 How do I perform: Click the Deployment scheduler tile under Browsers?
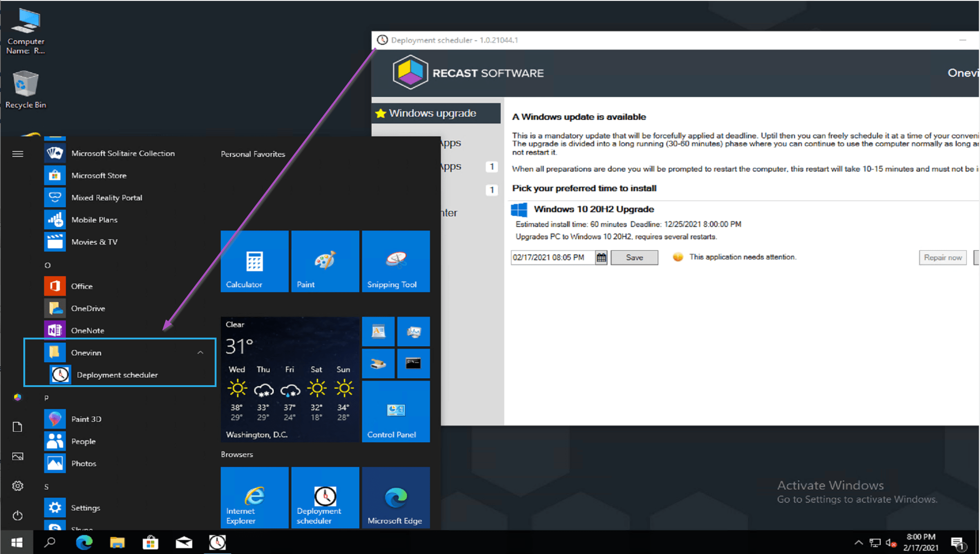click(325, 498)
